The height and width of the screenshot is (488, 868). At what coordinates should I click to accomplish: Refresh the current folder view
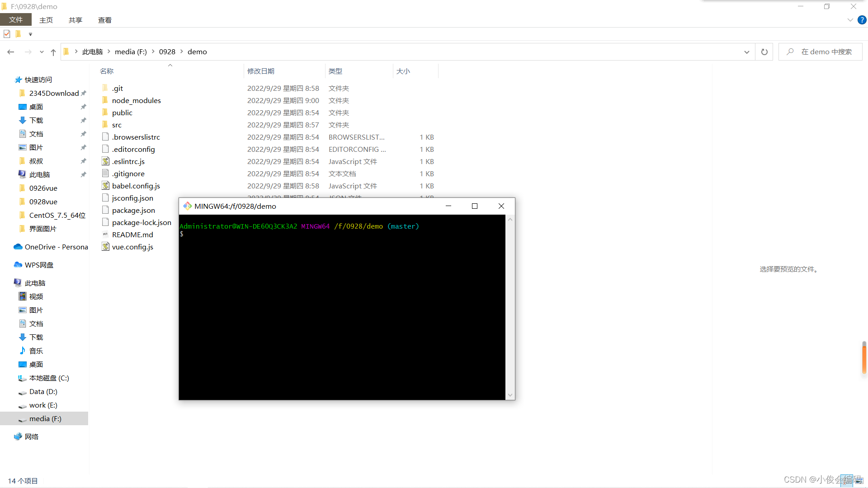point(764,52)
